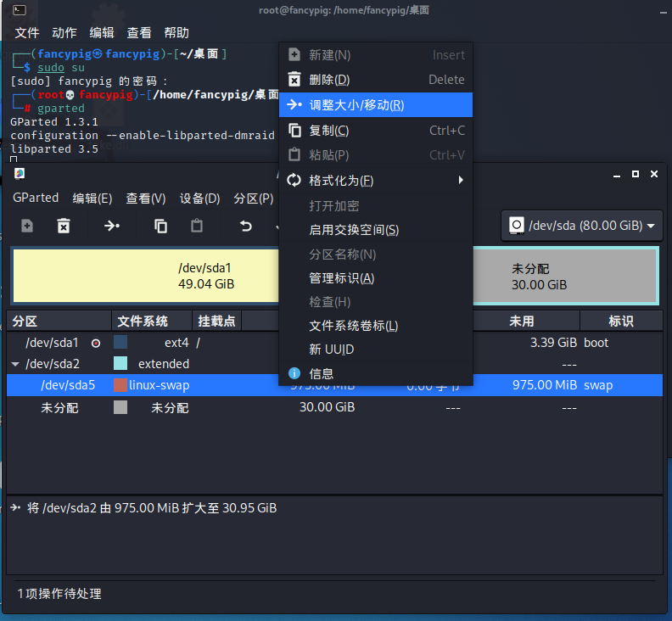The height and width of the screenshot is (621, 672).
Task: Select 删除(D) in the context menu
Action: [x=375, y=80]
